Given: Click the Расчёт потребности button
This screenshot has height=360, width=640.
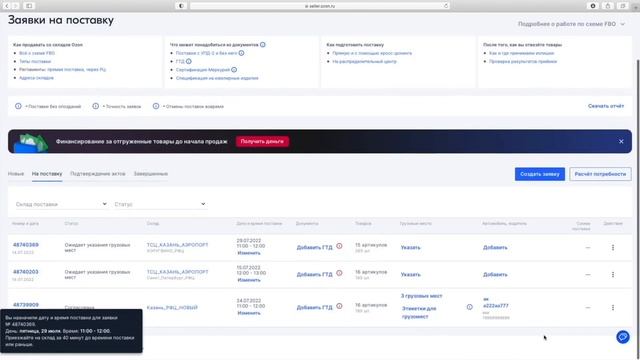Looking at the screenshot, I should tap(600, 174).
